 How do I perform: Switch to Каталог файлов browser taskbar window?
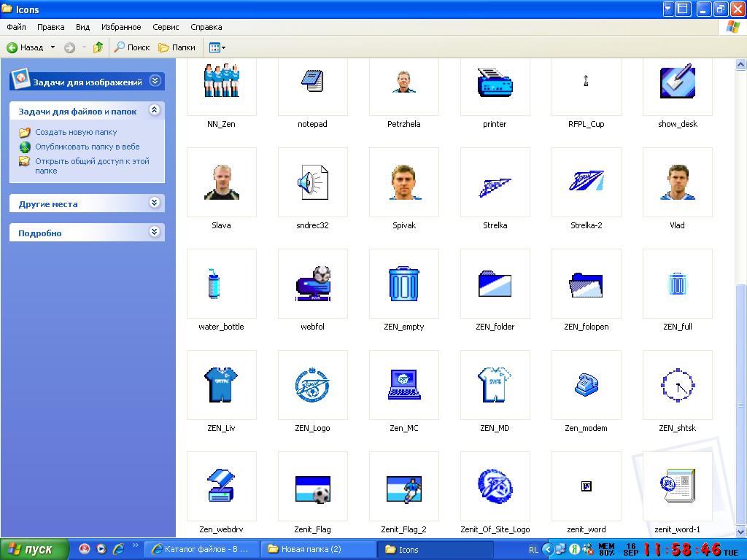(x=201, y=550)
